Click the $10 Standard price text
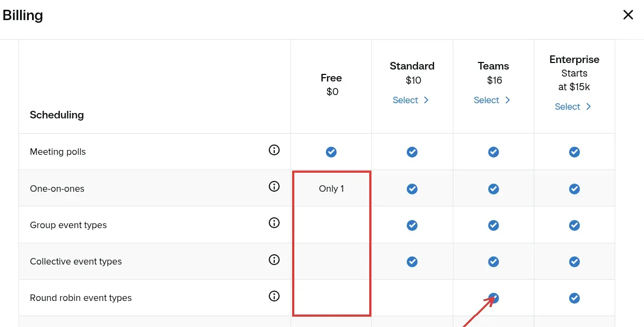This screenshot has height=327, width=644. (413, 80)
